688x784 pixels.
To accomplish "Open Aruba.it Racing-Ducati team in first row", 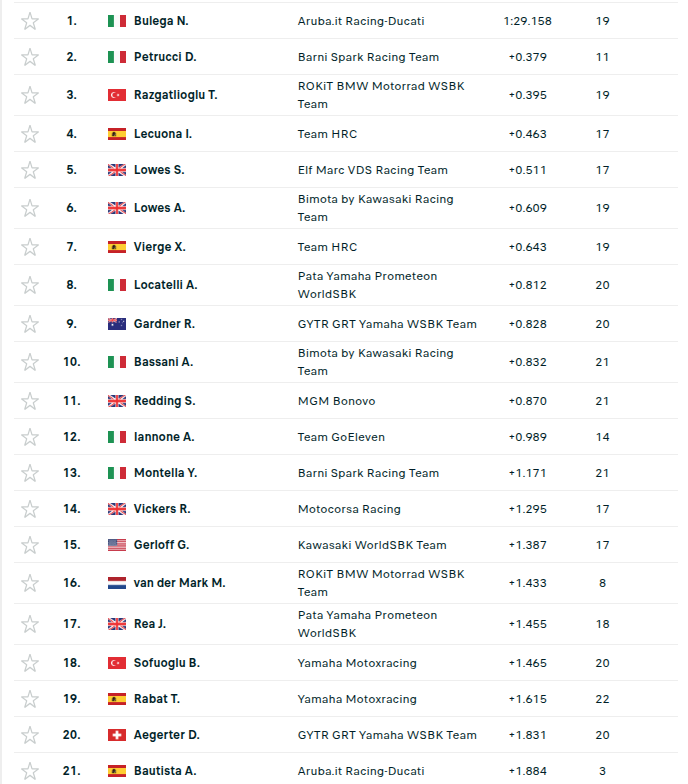I will click(x=361, y=21).
